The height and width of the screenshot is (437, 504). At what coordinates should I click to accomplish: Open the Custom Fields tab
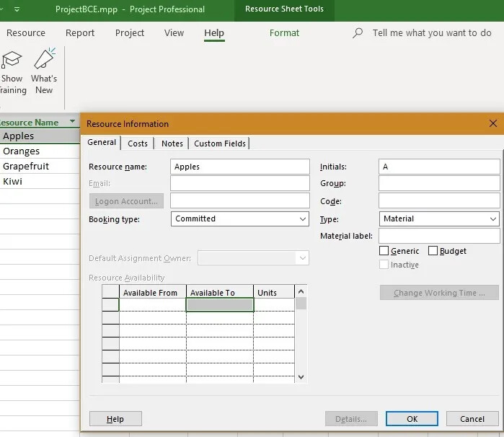(x=220, y=144)
